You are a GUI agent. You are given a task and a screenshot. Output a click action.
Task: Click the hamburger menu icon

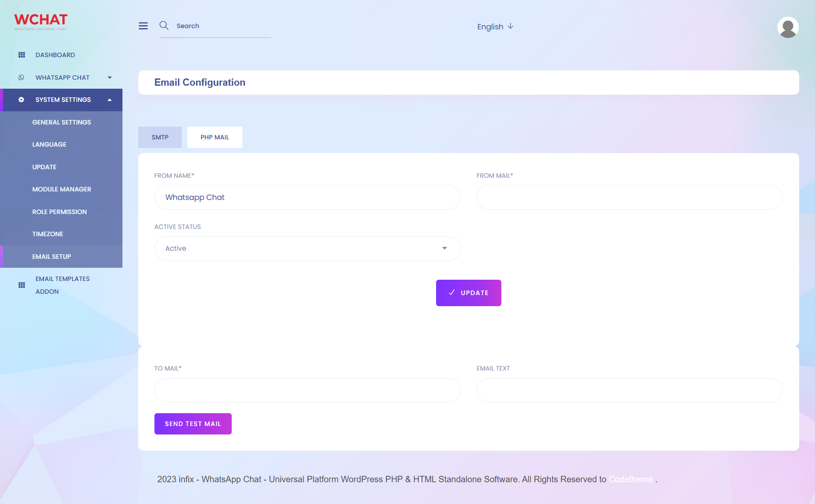tap(143, 26)
